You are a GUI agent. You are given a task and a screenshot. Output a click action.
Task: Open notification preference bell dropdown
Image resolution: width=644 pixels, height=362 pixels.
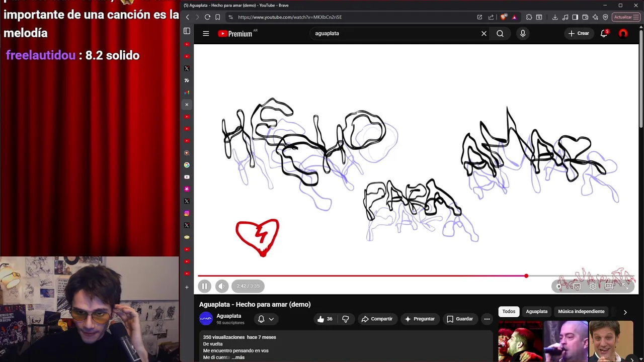[266, 319]
